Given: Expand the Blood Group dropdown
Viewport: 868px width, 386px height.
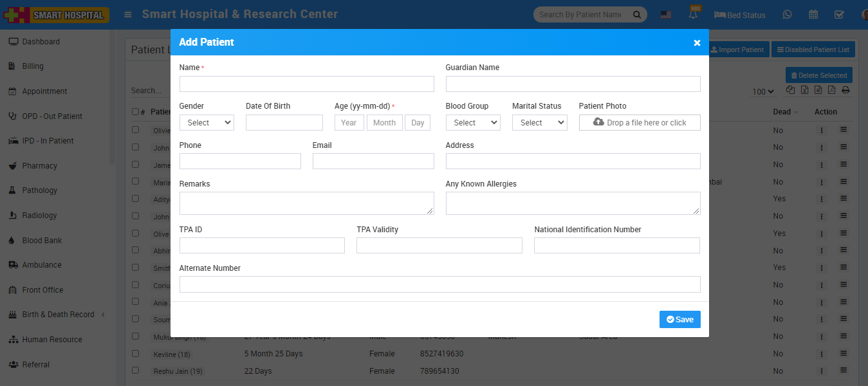Looking at the screenshot, I should [x=472, y=123].
